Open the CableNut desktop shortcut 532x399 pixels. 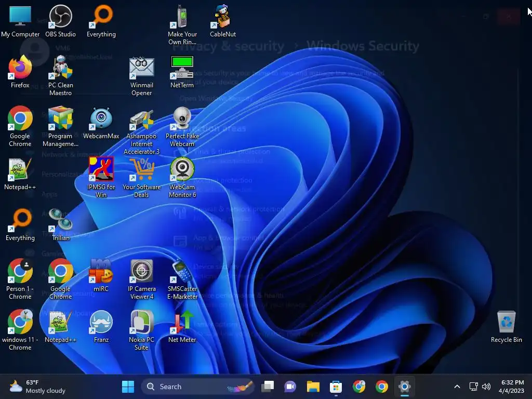(x=222, y=21)
